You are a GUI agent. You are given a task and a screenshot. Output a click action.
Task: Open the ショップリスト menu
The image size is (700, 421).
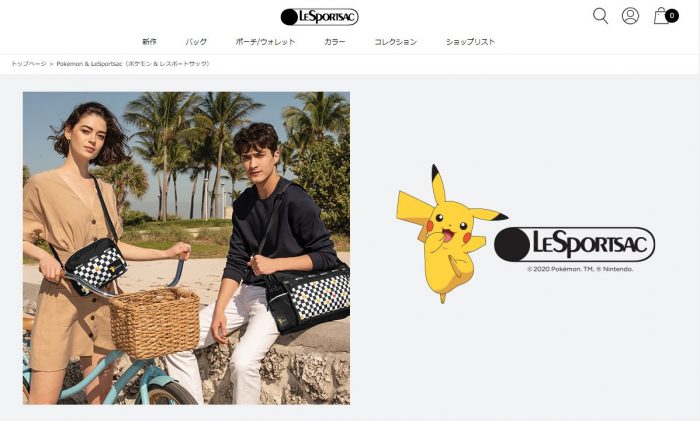point(470,42)
